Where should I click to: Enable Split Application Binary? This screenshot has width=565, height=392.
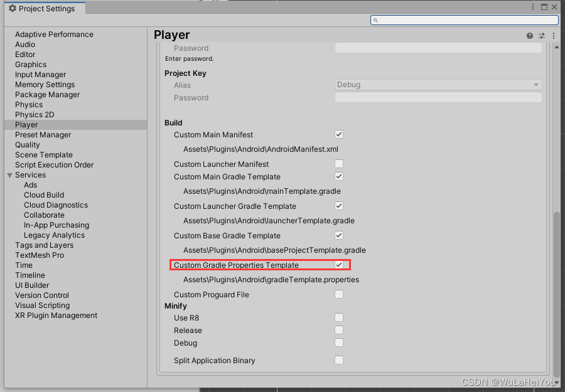coord(338,360)
